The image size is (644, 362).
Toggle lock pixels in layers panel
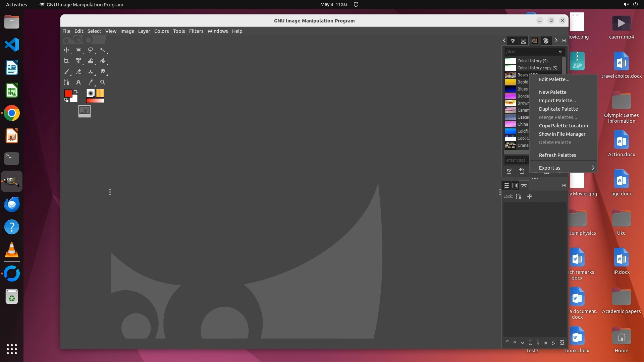pyautogui.click(x=519, y=196)
